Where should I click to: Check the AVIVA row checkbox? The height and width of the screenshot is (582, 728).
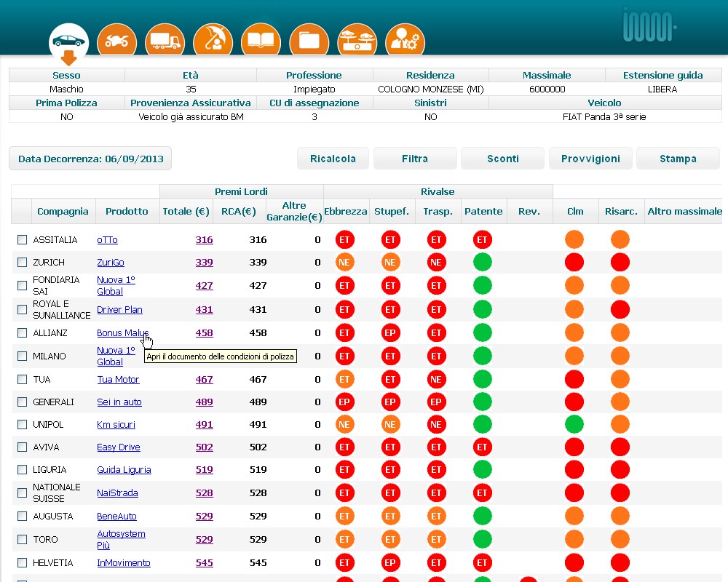pyautogui.click(x=23, y=447)
